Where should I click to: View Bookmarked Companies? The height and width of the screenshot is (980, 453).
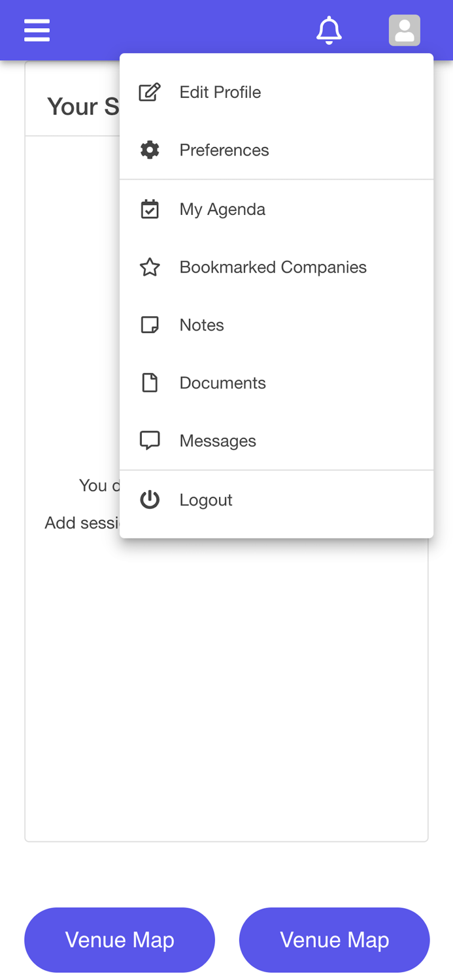pos(273,267)
